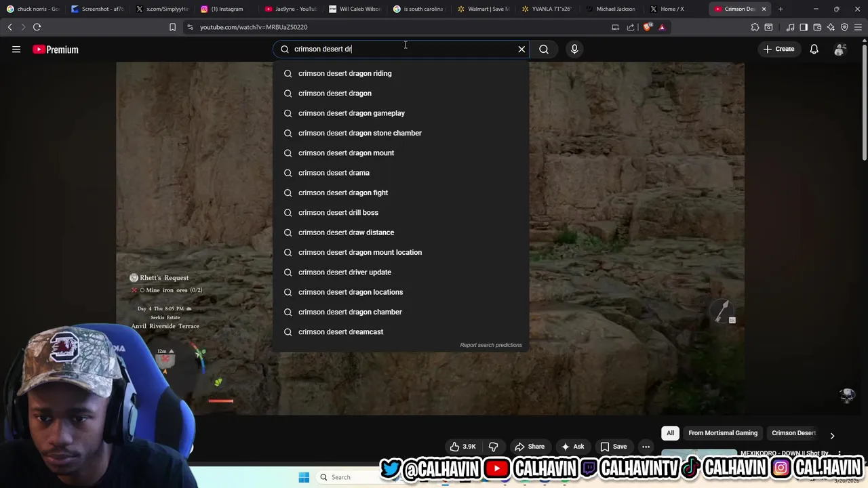Toggle the browser sidebar panel
The height and width of the screenshot is (488, 868).
[804, 27]
